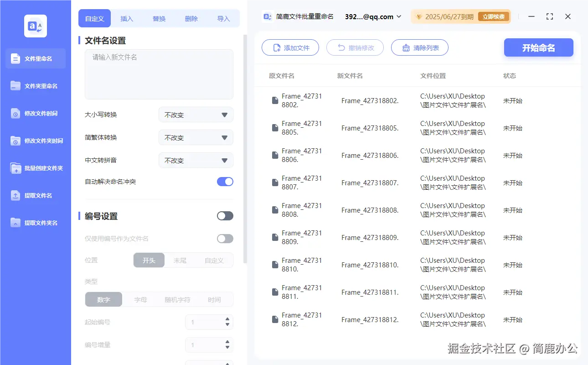
Task: Click 开始命名 button
Action: click(539, 47)
